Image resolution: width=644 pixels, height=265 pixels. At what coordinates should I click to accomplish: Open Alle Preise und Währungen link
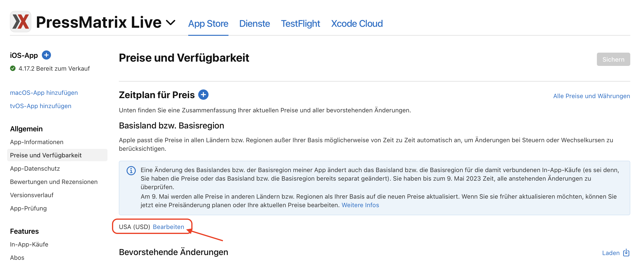point(591,96)
